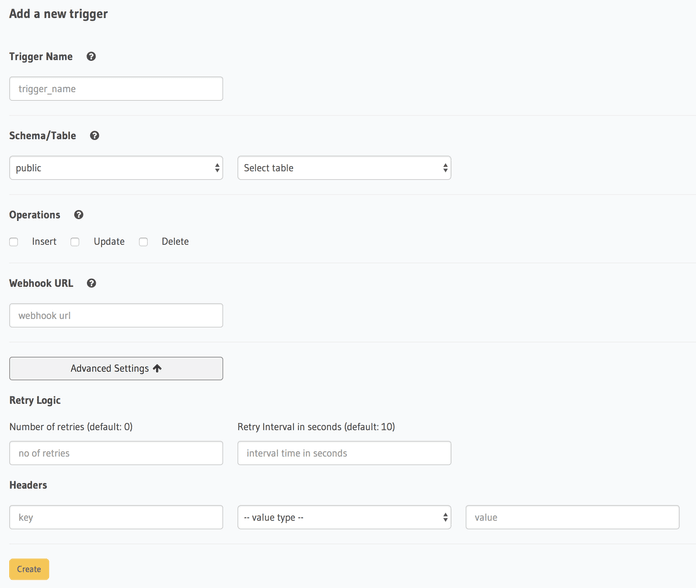Click the Create button
Viewport: 696px width, 588px height.
(29, 569)
